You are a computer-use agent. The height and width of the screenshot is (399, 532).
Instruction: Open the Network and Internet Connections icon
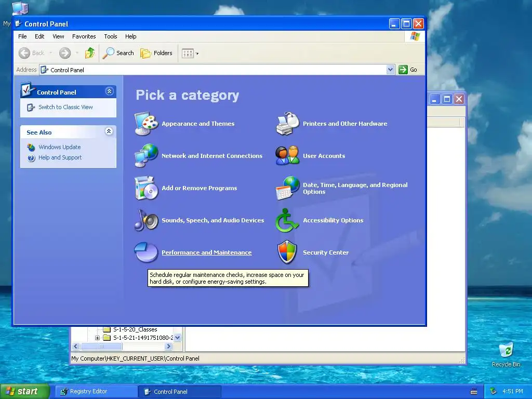pyautogui.click(x=146, y=156)
